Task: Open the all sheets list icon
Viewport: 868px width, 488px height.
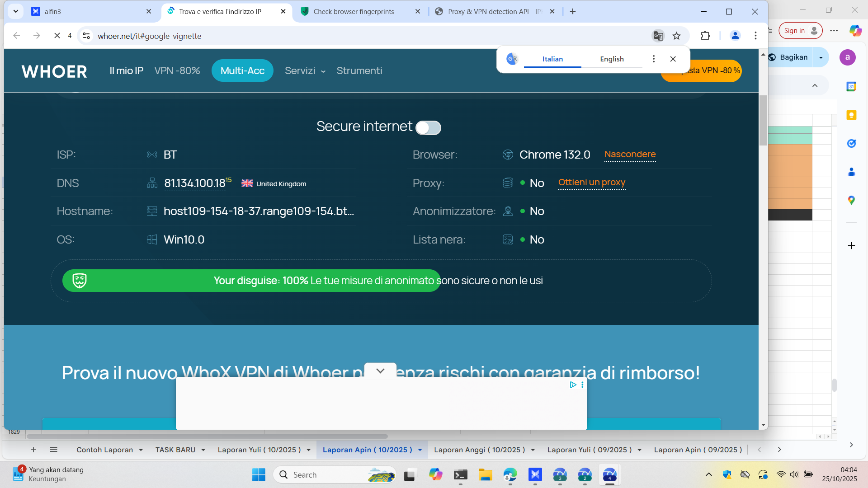Action: [53, 450]
